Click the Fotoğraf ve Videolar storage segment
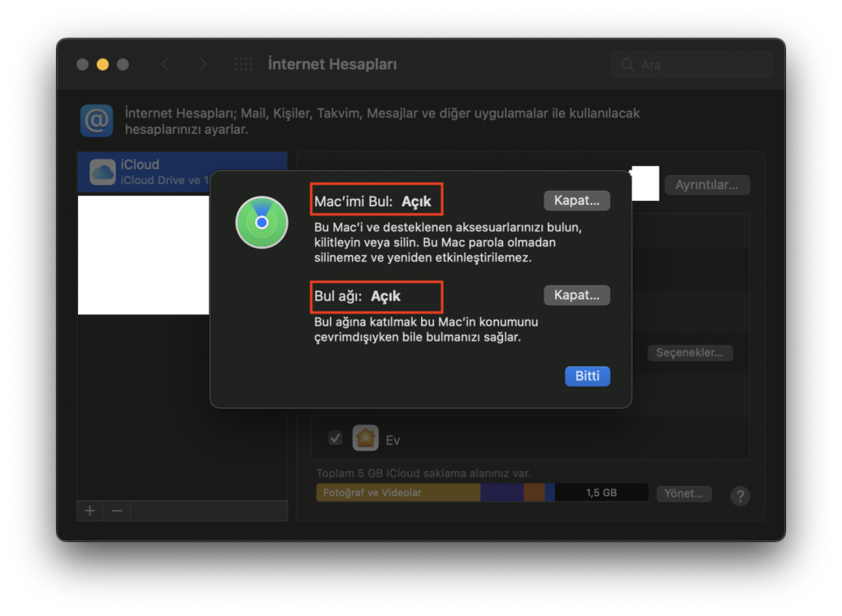Image resolution: width=842 pixels, height=616 pixels. point(398,493)
